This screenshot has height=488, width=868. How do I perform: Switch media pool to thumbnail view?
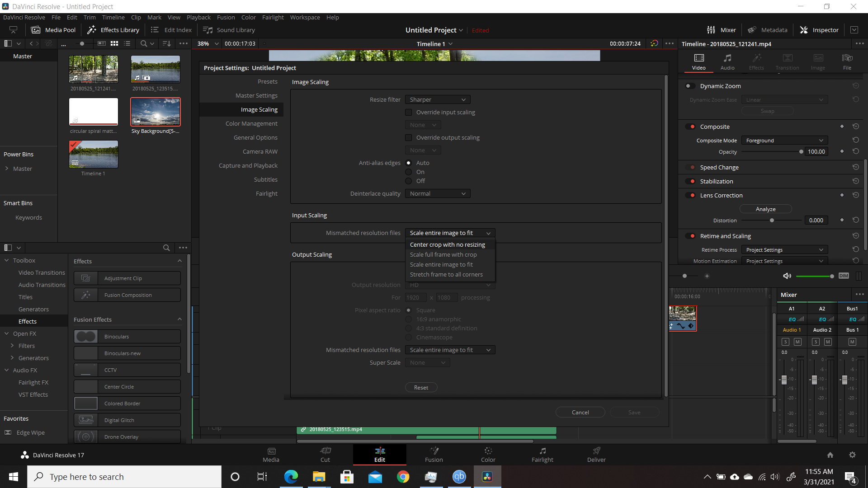[114, 43]
